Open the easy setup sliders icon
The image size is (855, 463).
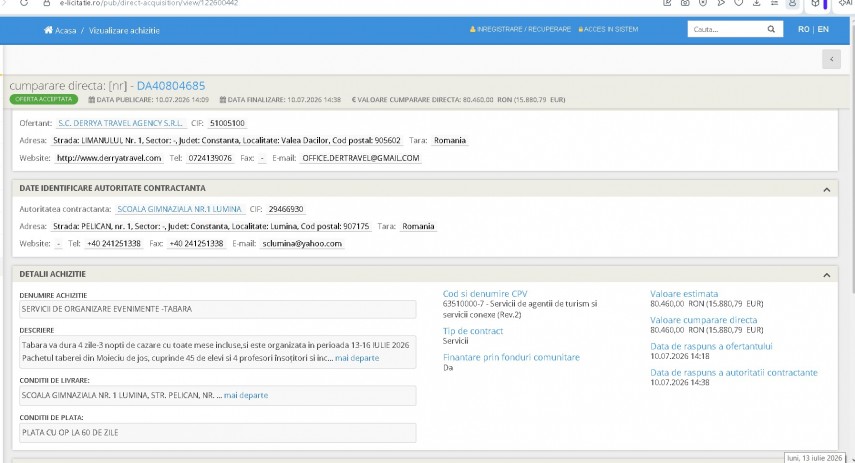[x=774, y=3]
